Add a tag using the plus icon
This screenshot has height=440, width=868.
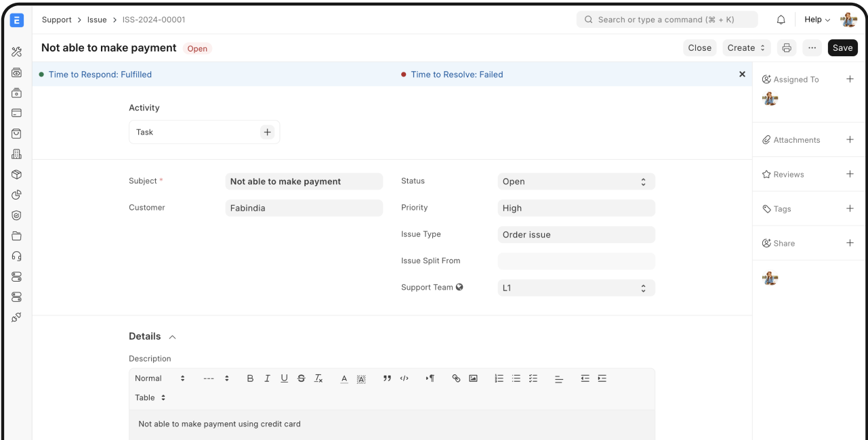point(850,208)
